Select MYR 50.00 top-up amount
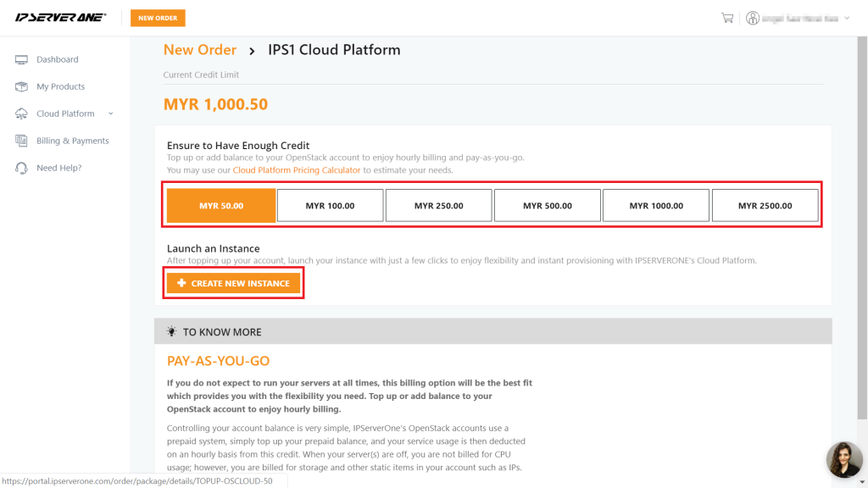Screen dimensions: 868x488 tap(221, 205)
